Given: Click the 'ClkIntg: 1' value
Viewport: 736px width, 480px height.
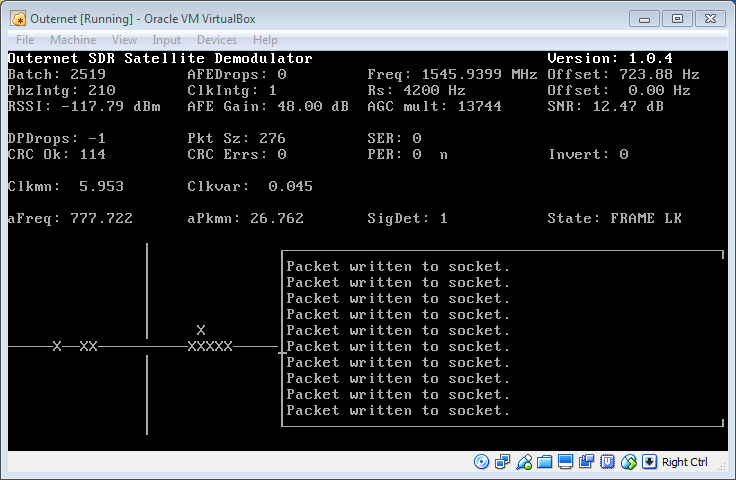Looking at the screenshot, I should pyautogui.click(x=232, y=90).
